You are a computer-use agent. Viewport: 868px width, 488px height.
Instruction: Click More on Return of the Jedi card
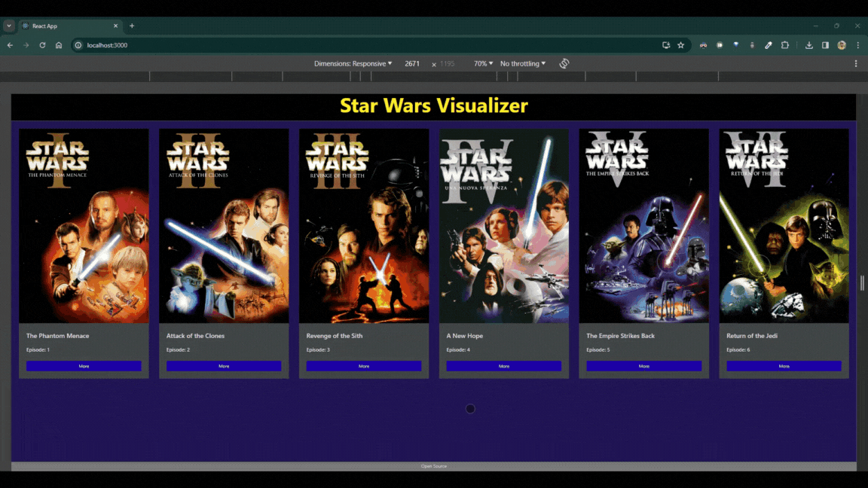(x=784, y=366)
